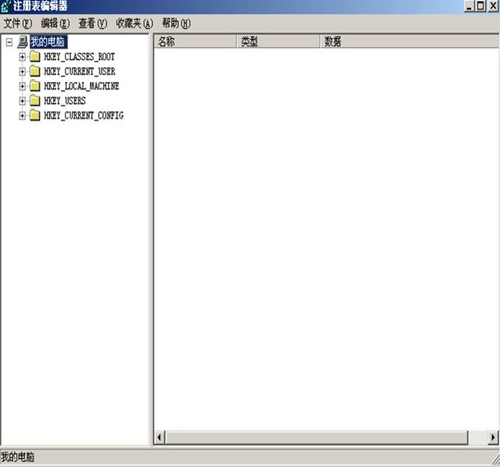
Task: Click the HKEY_LOCAL_MACHINE folder icon
Action: 35,86
